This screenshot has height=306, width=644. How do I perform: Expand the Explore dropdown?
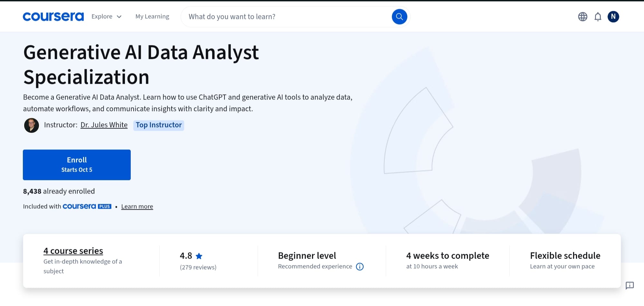(106, 16)
